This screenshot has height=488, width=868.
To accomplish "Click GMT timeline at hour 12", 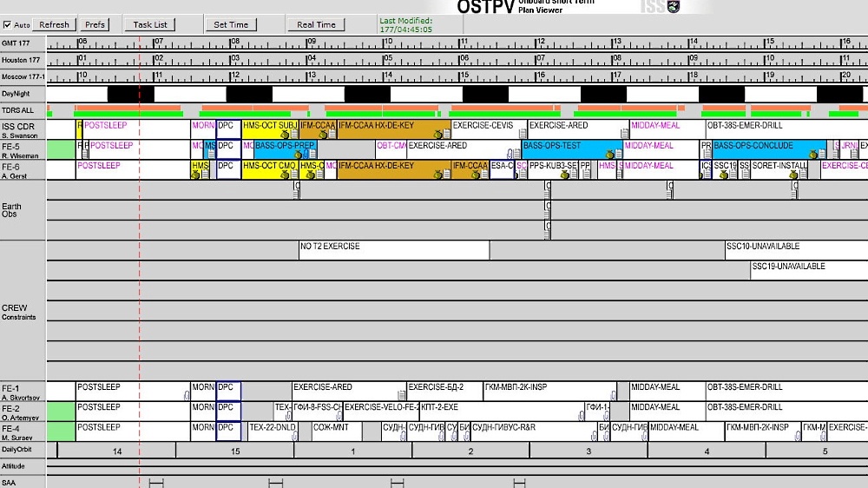I will [x=541, y=42].
